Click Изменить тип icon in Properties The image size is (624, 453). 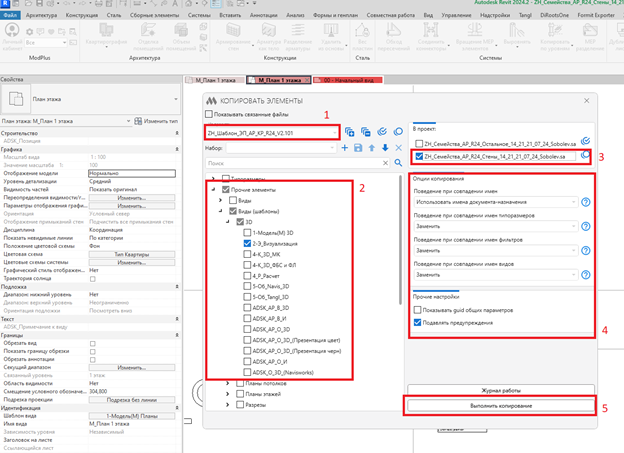(x=138, y=121)
